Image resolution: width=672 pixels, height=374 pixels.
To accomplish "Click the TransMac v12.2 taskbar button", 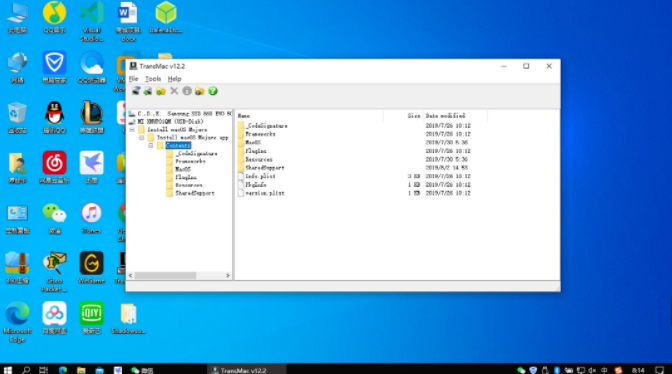I will pyautogui.click(x=247, y=370).
